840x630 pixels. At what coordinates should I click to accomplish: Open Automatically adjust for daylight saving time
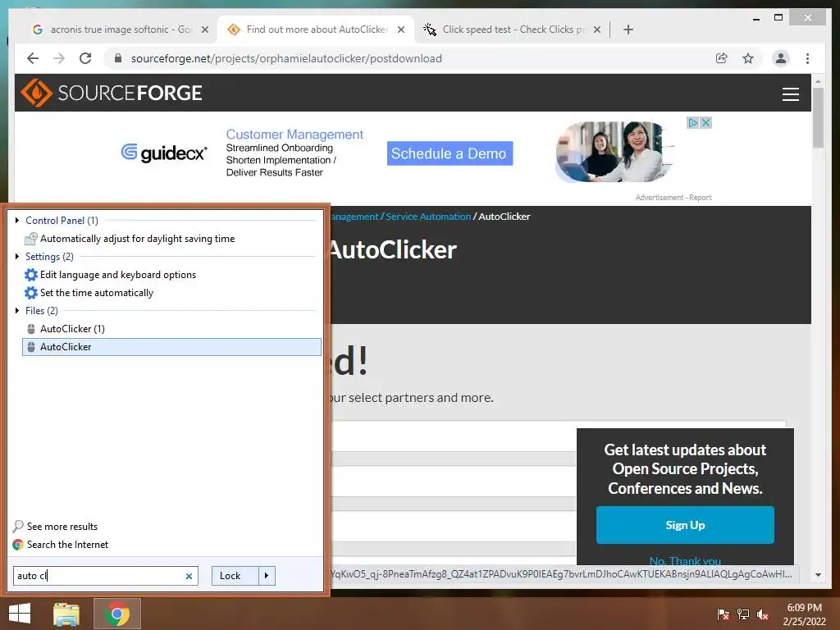click(x=137, y=239)
